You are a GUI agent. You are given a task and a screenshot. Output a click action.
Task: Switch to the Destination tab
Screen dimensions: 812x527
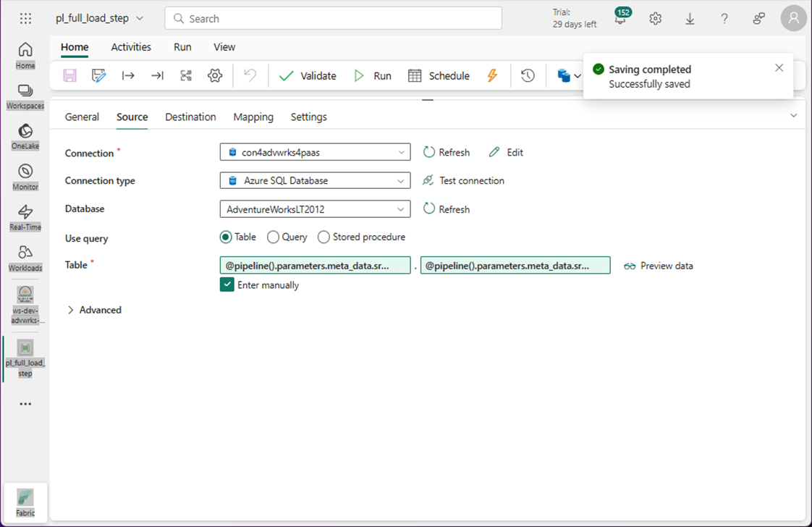click(190, 117)
